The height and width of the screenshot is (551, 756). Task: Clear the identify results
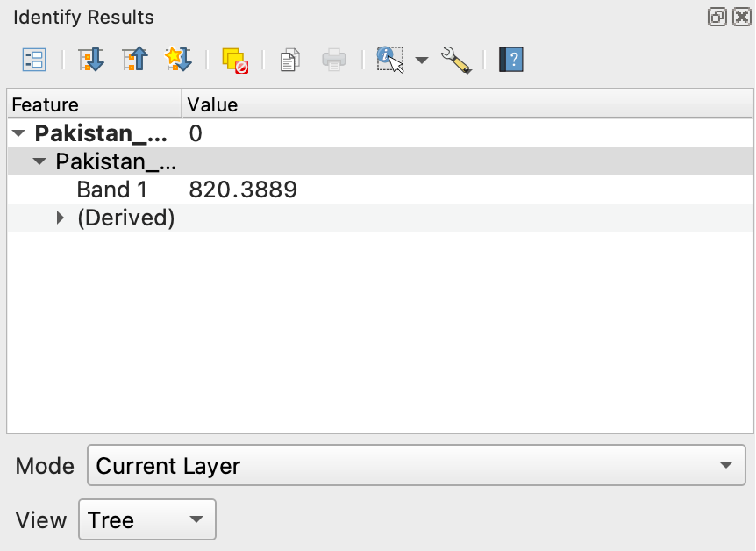[x=235, y=60]
